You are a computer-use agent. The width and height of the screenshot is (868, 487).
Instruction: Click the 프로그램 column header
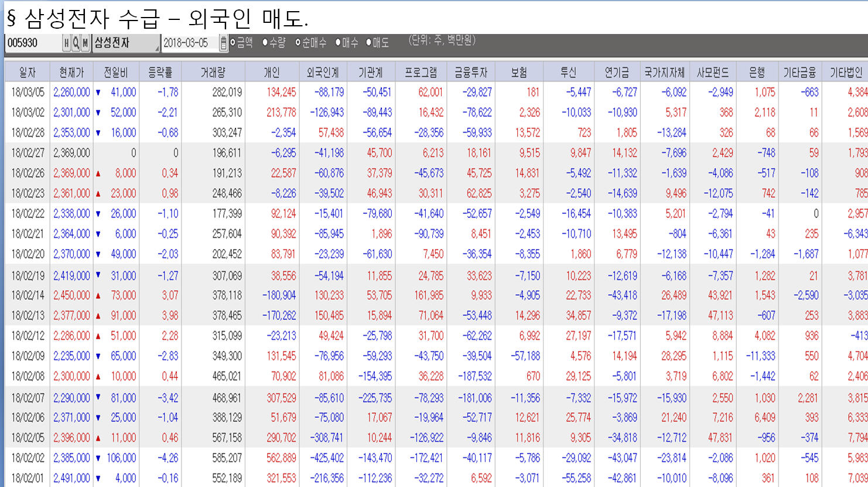coord(421,72)
